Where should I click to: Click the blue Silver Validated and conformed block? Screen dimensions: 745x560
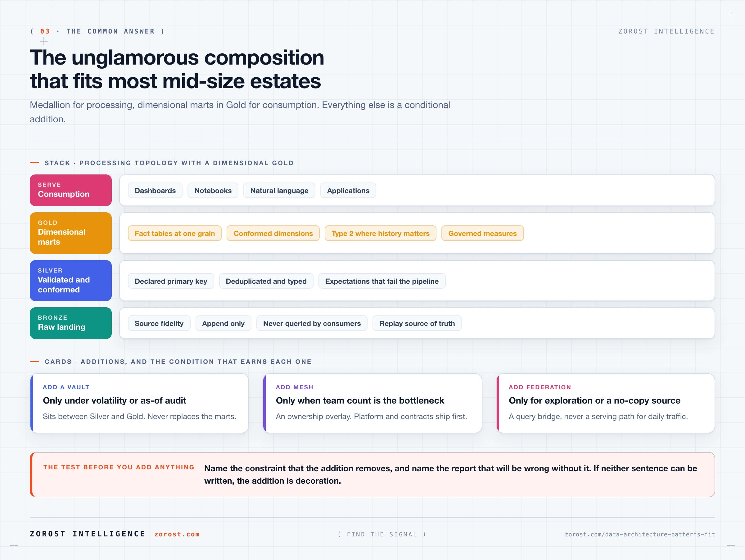[71, 281]
